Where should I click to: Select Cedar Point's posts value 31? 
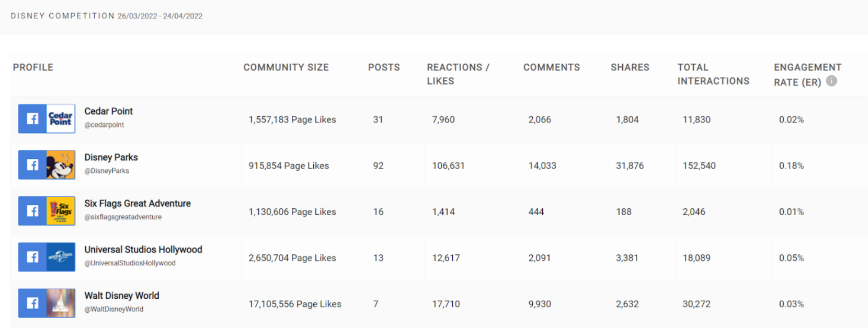pyautogui.click(x=378, y=120)
